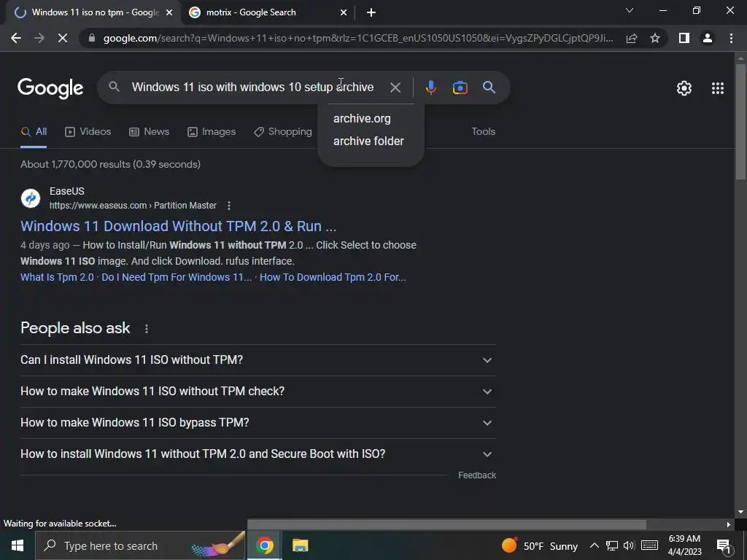Clear the Google search box
The image size is (747, 560).
[395, 87]
